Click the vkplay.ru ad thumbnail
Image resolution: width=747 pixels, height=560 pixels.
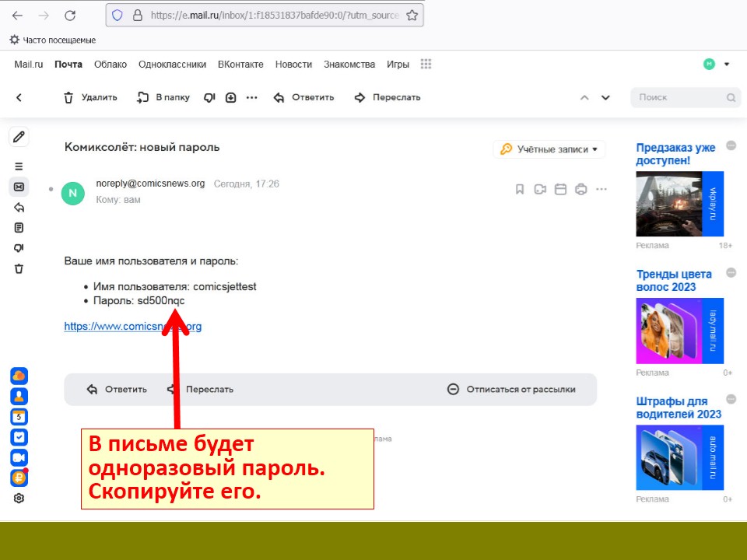(680, 204)
